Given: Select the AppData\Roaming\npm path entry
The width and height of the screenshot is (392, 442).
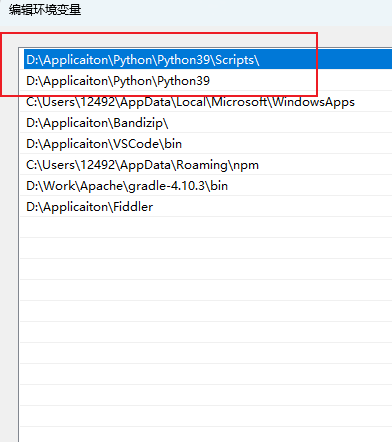Looking at the screenshot, I should point(207,164).
